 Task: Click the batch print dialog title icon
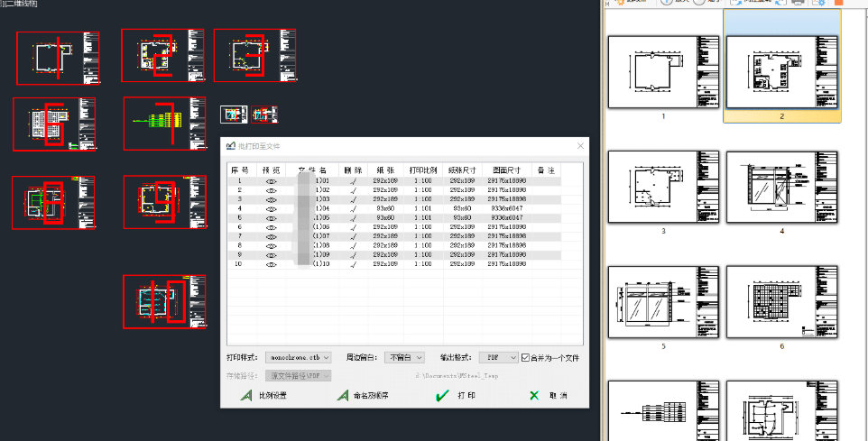[230, 146]
